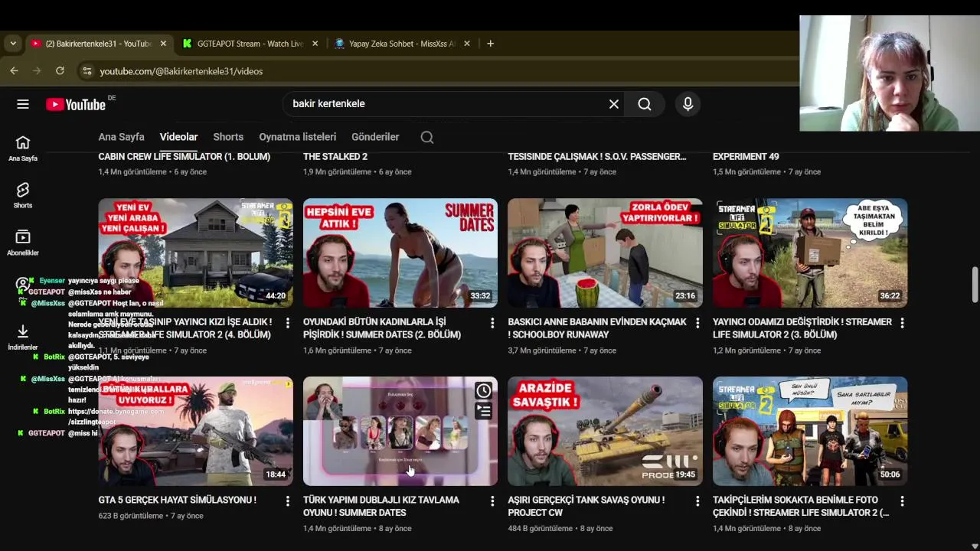
Task: Open Ana Sayfa in the left sidebar
Action: (x=23, y=148)
